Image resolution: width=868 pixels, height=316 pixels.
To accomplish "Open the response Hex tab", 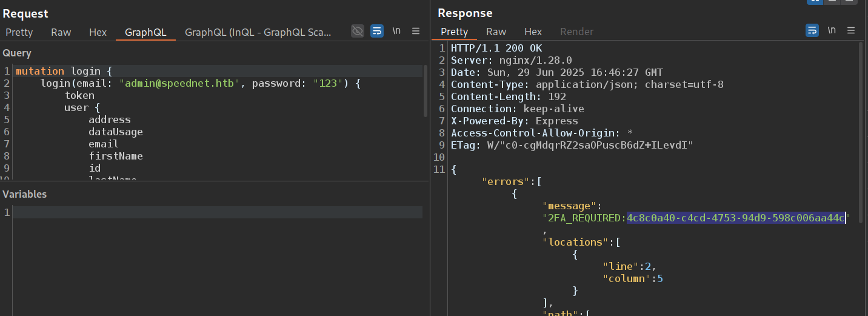I will (533, 32).
